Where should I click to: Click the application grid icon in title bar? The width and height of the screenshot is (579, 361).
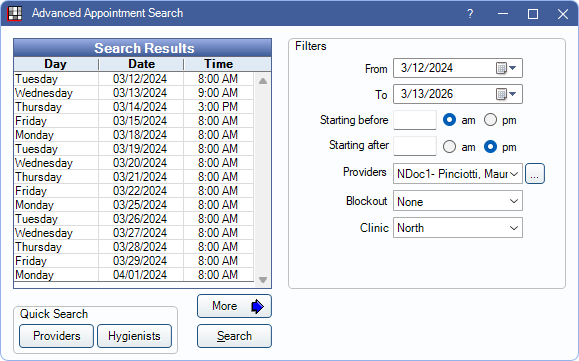pyautogui.click(x=14, y=14)
